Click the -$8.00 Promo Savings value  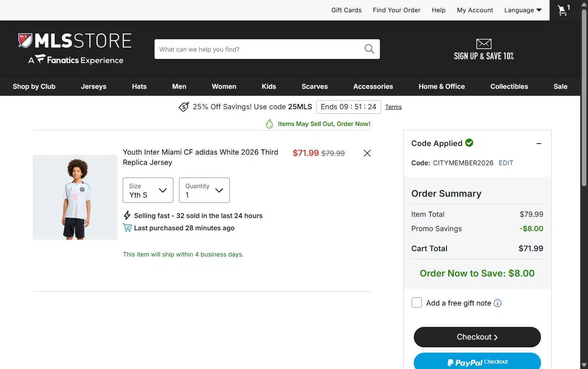(x=532, y=229)
